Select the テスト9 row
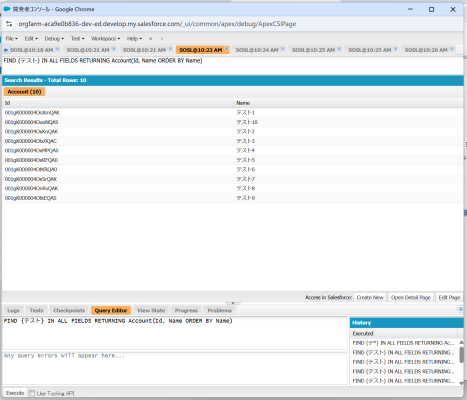 point(233,198)
